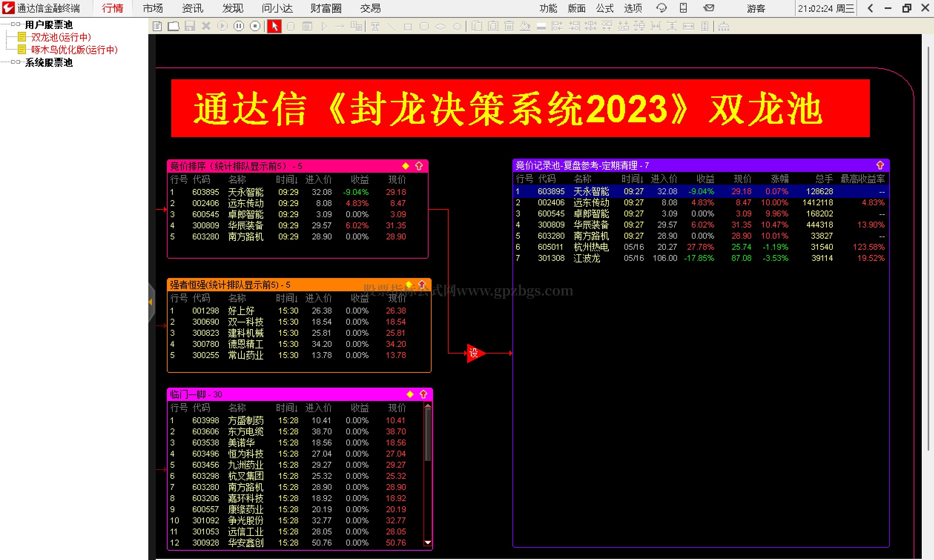Click the list panel component icon
This screenshot has height=560, width=934.
point(307,26)
